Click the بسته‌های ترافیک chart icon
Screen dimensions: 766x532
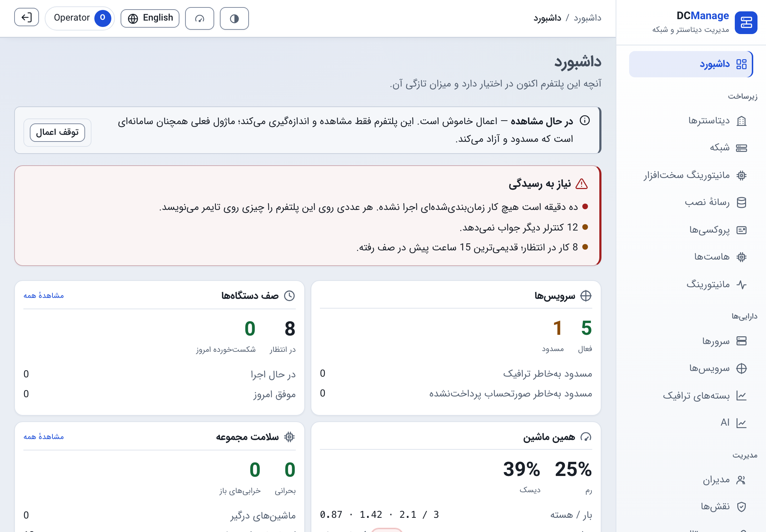[742, 396]
